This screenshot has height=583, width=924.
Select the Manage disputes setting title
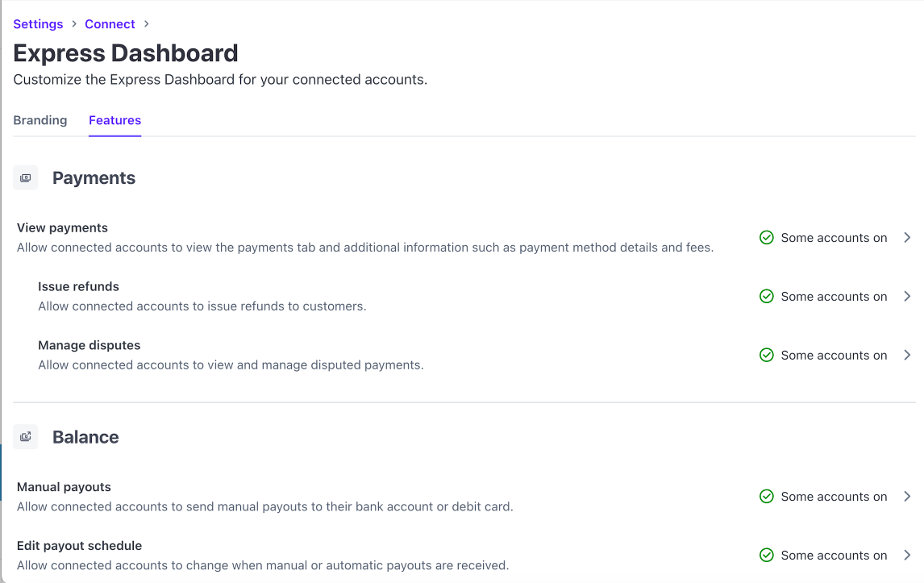tap(89, 345)
